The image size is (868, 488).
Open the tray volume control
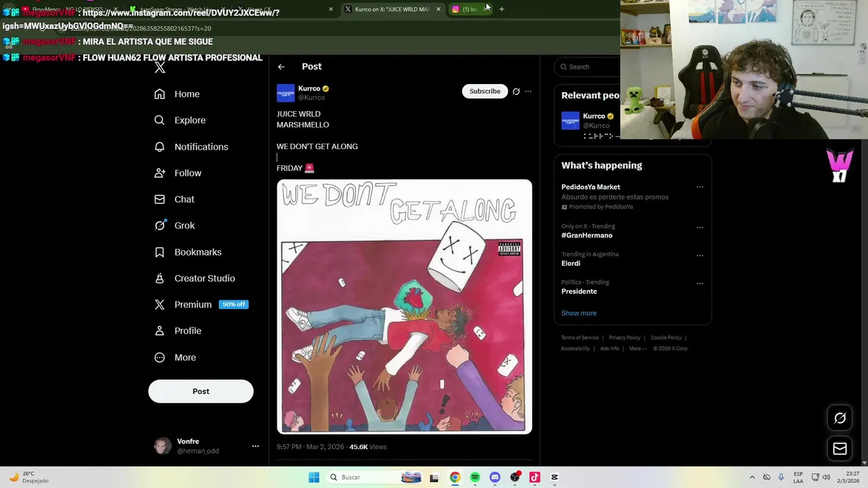coord(826,477)
